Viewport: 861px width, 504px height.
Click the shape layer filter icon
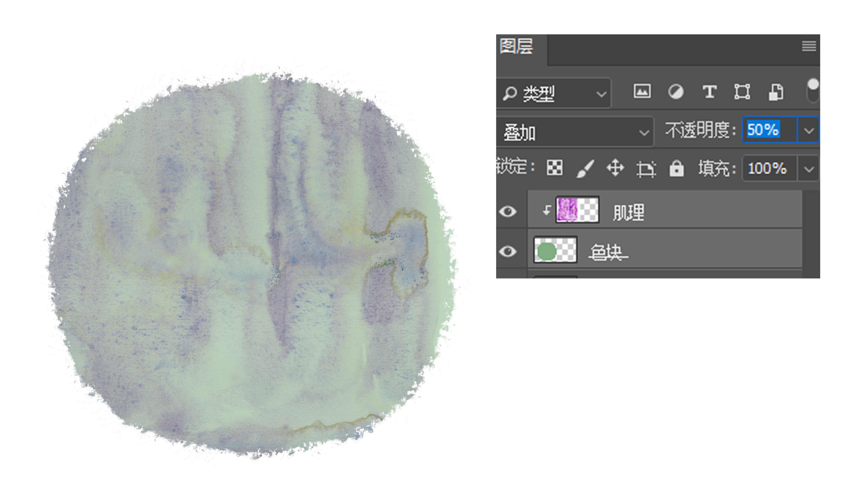click(742, 92)
